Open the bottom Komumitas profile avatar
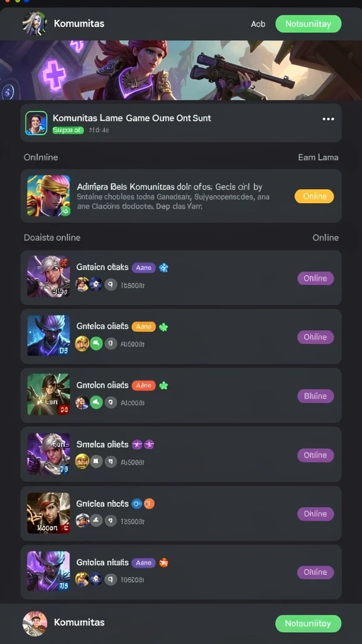362x644 pixels. tap(35, 623)
